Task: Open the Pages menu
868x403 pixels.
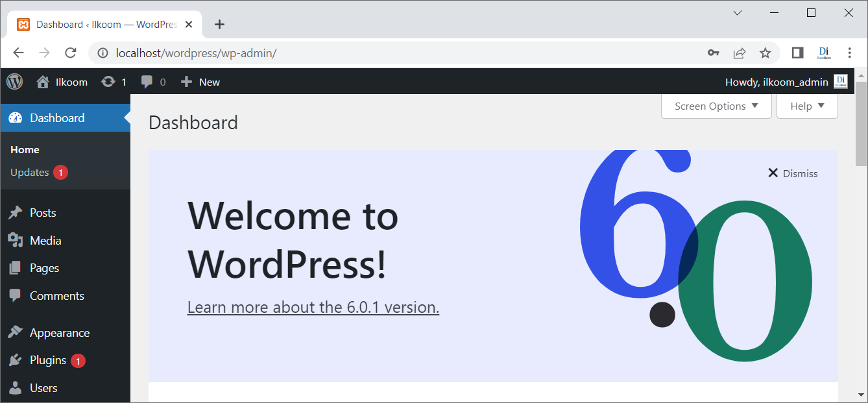Action: pos(65,268)
